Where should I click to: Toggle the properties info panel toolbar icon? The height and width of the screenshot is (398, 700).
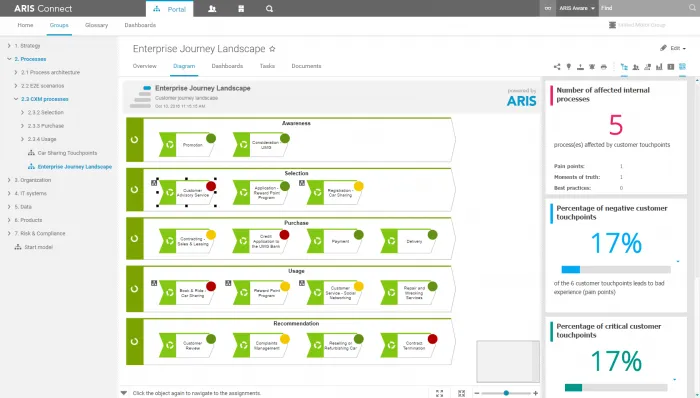(x=671, y=67)
